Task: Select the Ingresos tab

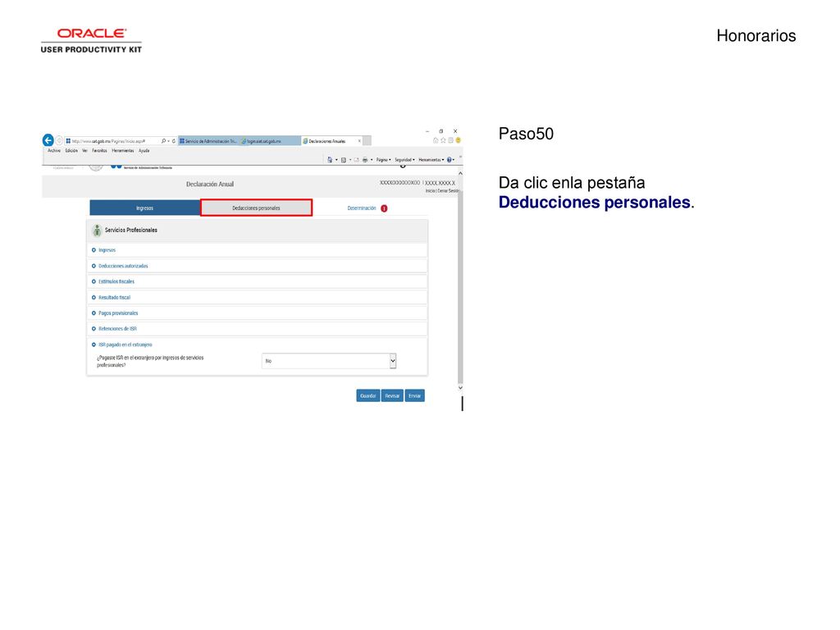Action: tap(144, 208)
